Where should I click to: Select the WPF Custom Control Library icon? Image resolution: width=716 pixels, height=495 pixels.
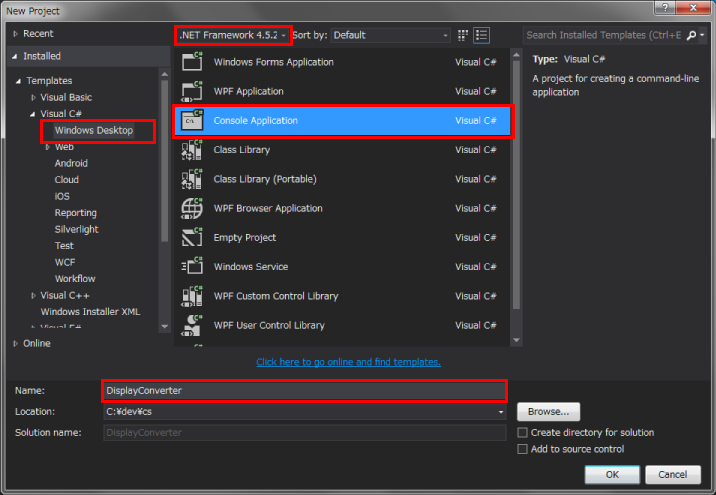coord(192,296)
